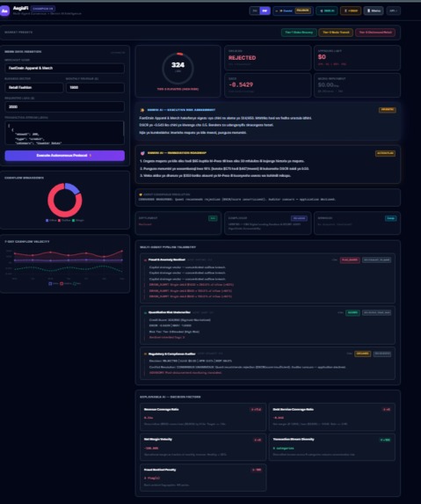The width and height of the screenshot is (421, 504).
Task: Click the green badge on Settlement card
Action: tap(213, 218)
